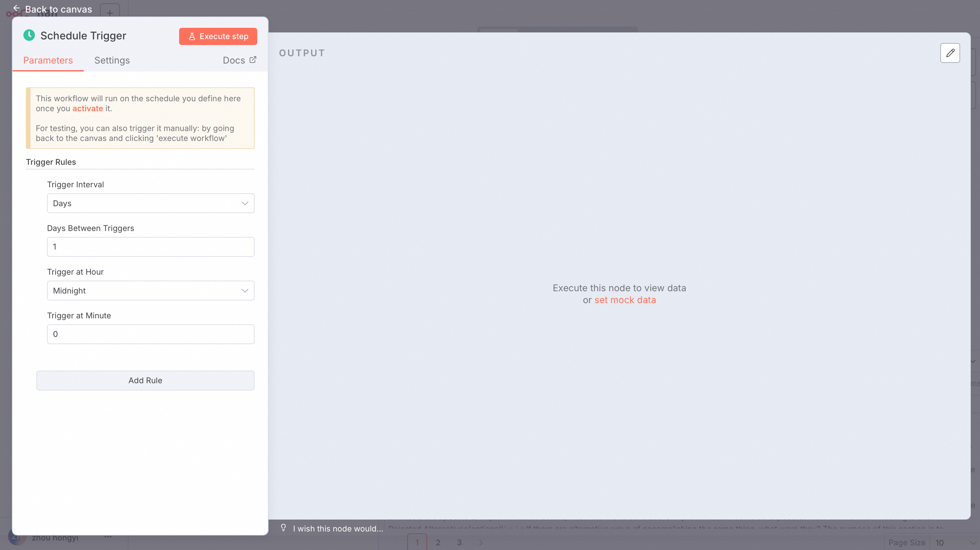Click the Schedule Trigger clock icon
The width and height of the screenshot is (980, 550).
coord(29,35)
